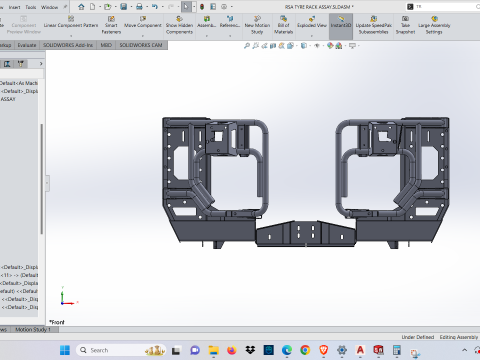
Task: Open Google Chrome from the taskbar
Action: click(x=305, y=350)
